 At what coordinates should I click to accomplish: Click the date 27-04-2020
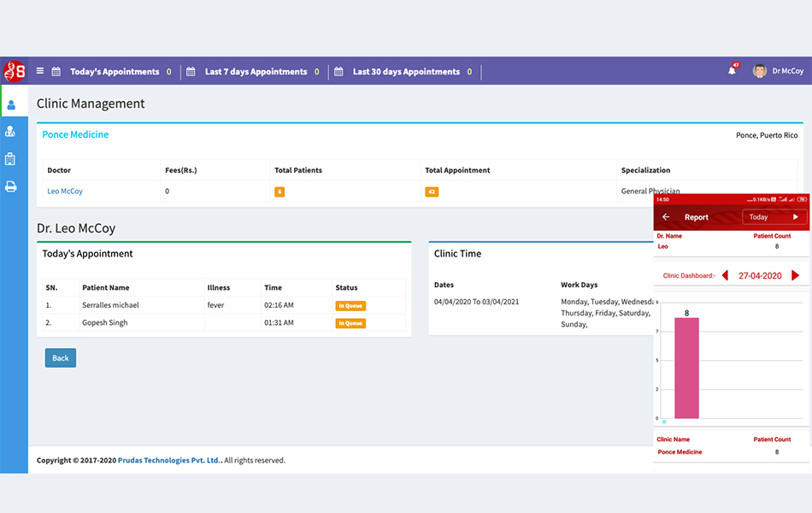[760, 275]
